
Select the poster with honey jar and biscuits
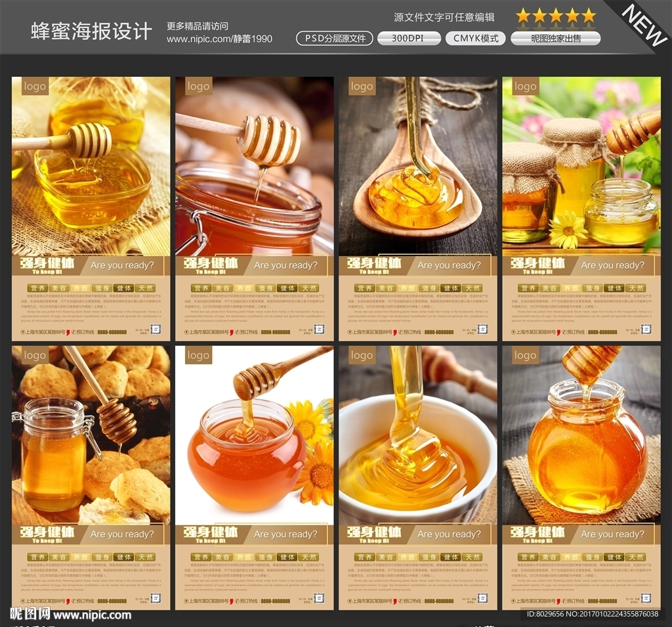(91, 478)
